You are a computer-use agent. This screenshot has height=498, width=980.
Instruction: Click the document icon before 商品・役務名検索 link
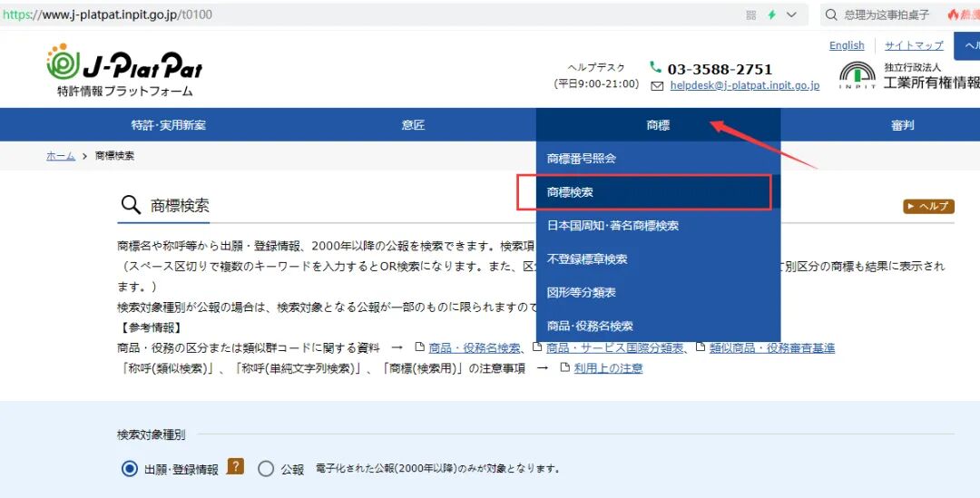(419, 347)
